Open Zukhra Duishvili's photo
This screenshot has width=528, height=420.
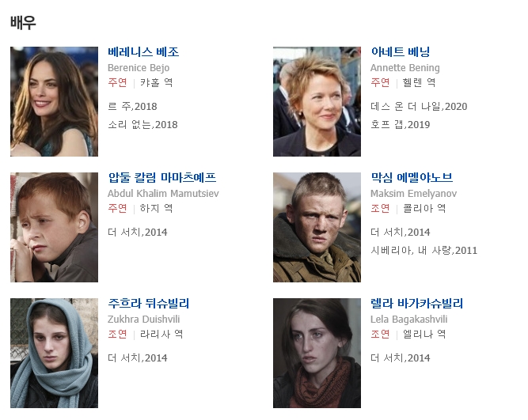(54, 353)
